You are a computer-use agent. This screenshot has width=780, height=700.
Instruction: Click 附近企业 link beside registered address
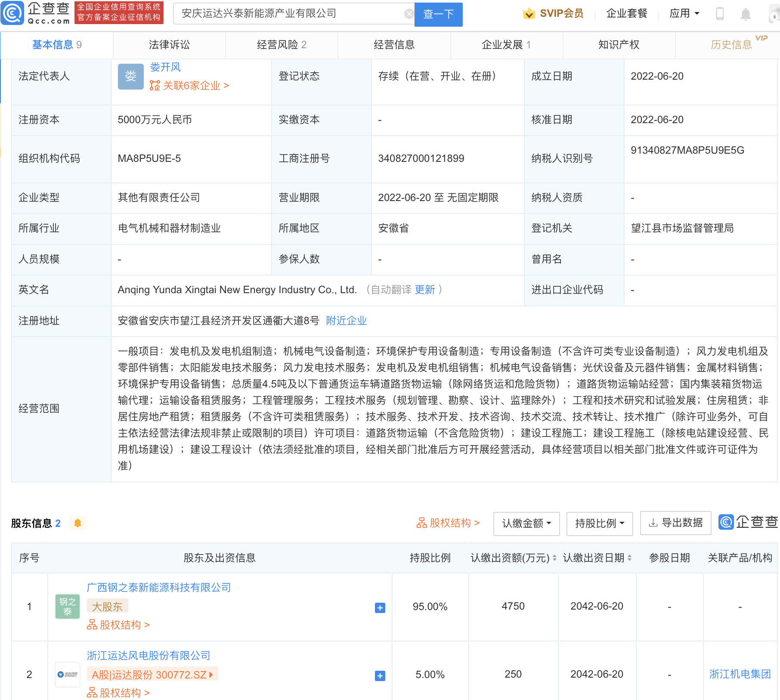tap(347, 321)
